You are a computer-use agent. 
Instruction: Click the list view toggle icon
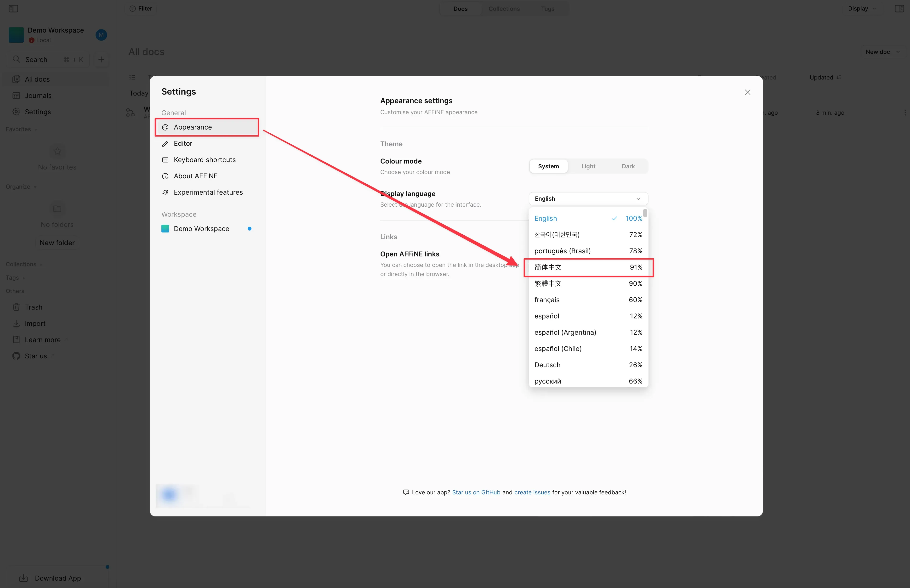pos(132,78)
